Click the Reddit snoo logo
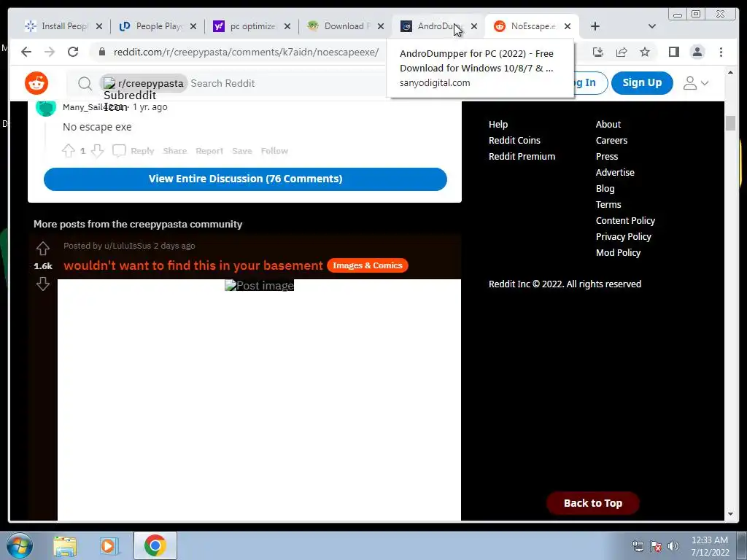The height and width of the screenshot is (560, 747). [x=36, y=83]
